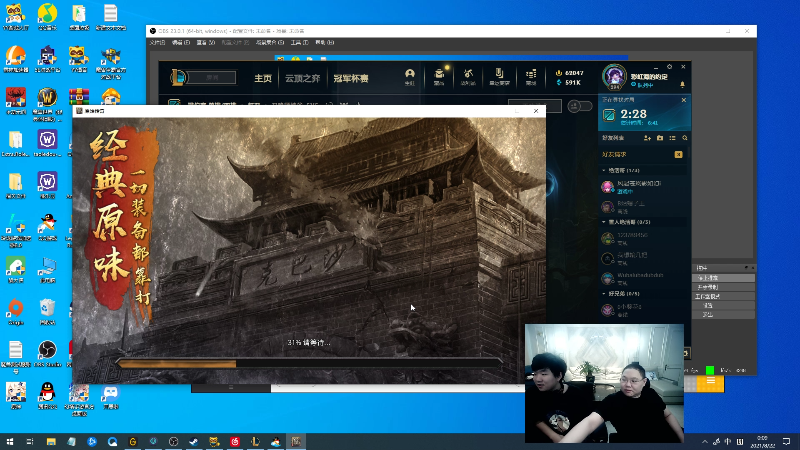Click the League of Legends taskbar icon
The width and height of the screenshot is (800, 450).
coord(255,441)
